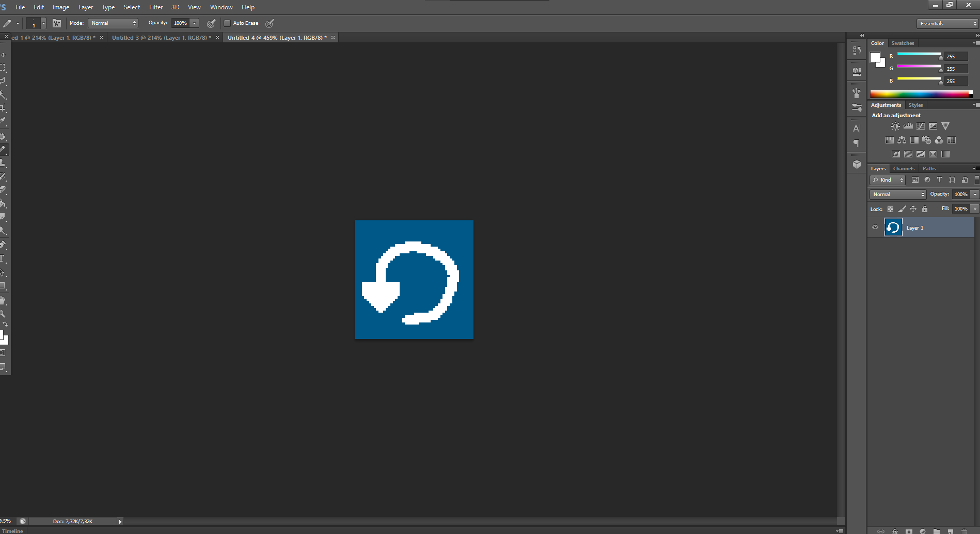Open the pencil Opacity slider dropdown

click(x=195, y=23)
